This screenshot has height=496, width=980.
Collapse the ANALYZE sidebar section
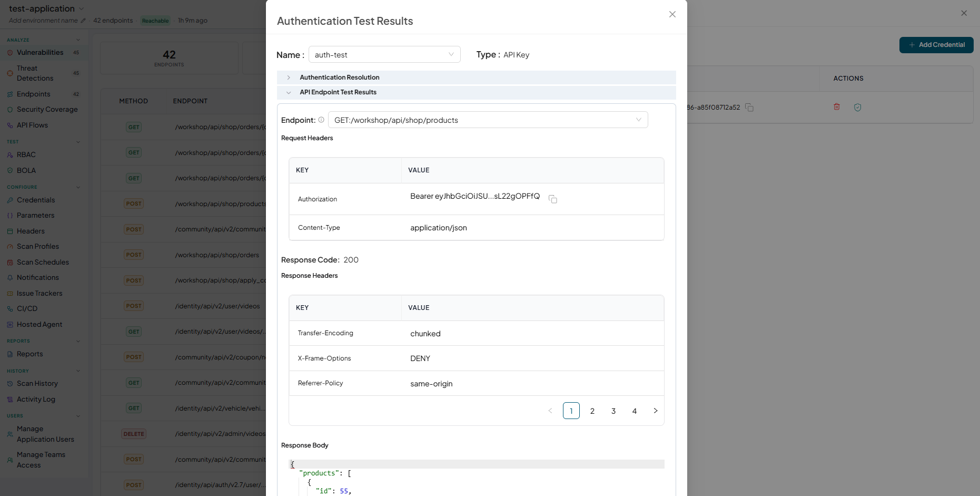click(x=78, y=40)
